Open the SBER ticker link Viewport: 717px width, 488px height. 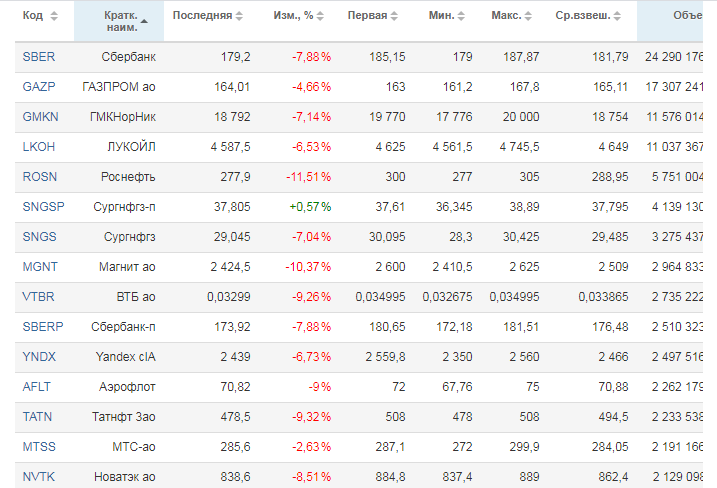click(39, 57)
